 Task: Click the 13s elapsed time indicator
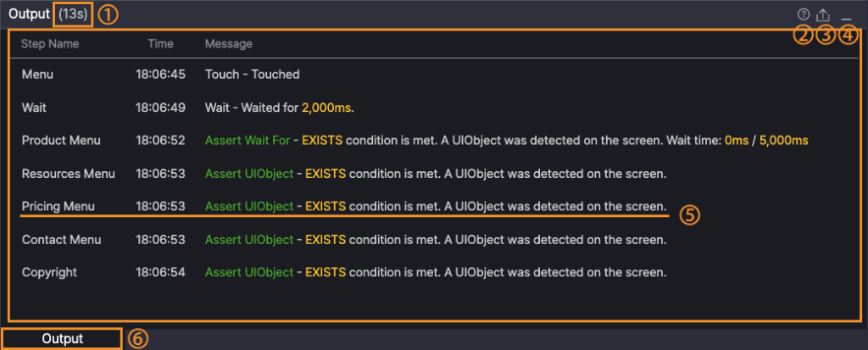point(73,14)
